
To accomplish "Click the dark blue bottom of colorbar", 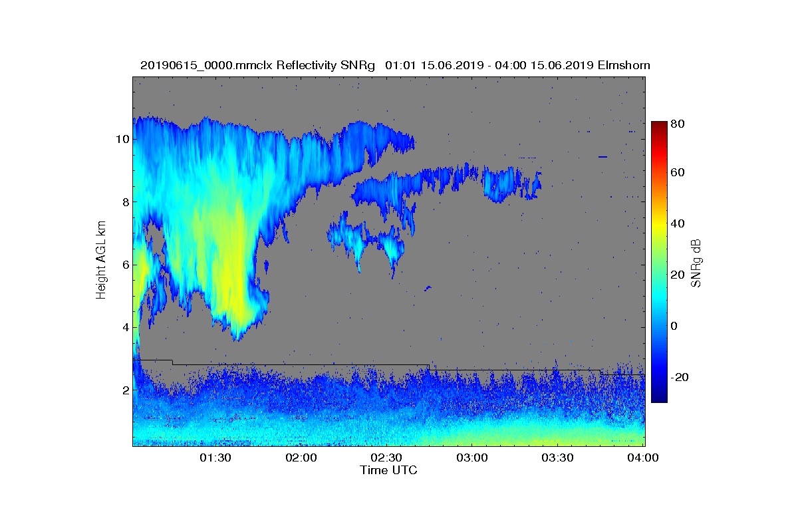I will (658, 396).
